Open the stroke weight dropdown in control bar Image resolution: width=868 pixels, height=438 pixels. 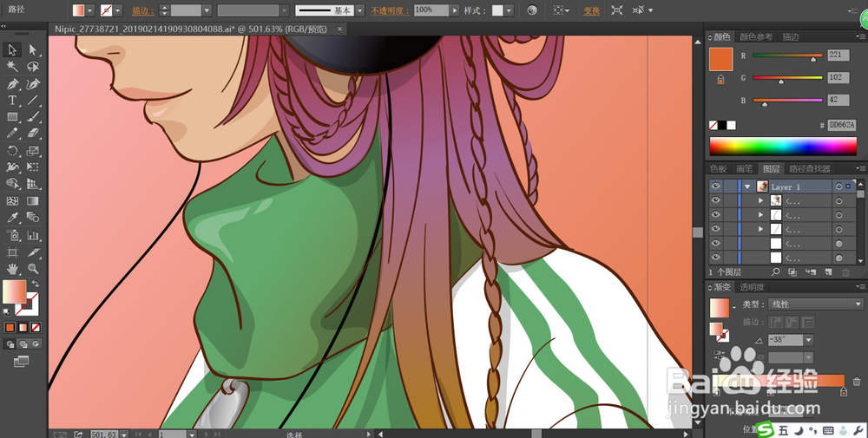[x=207, y=10]
